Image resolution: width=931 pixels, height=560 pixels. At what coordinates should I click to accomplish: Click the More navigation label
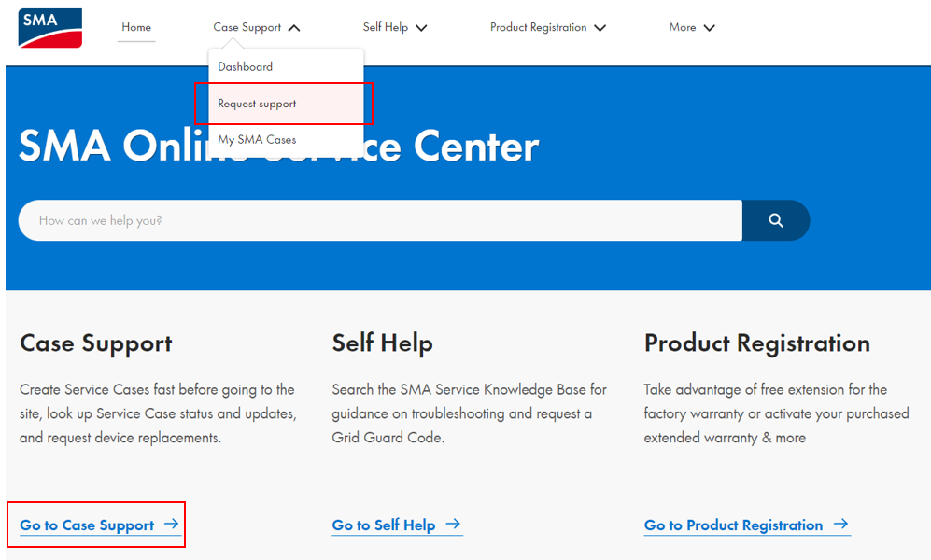[x=683, y=27]
